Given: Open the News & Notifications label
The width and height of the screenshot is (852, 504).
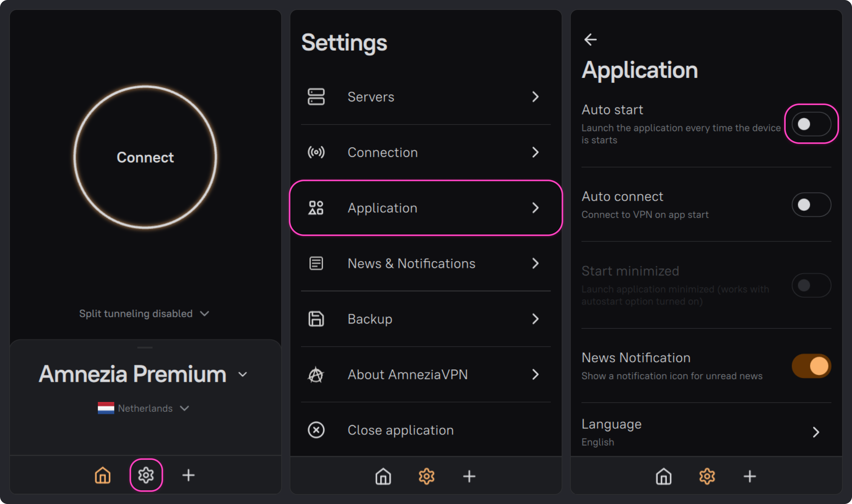Looking at the screenshot, I should 411,263.
